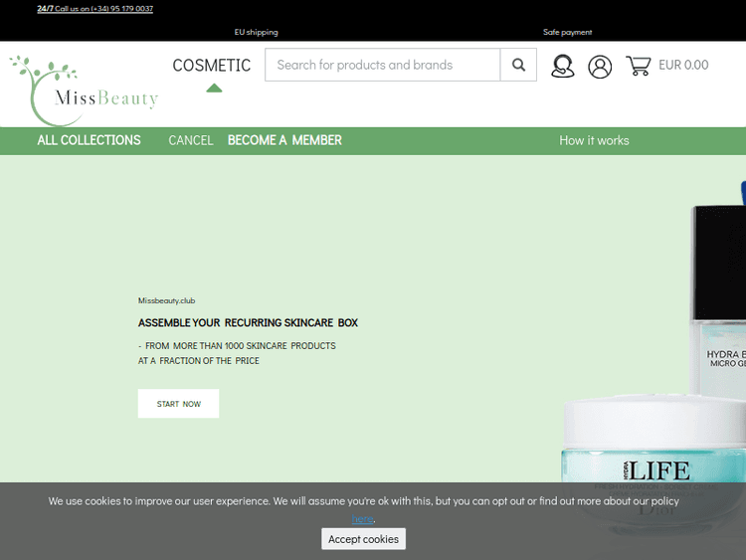The image size is (746, 560).
Task: Accept cookies in the bottom banner
Action: [363, 539]
